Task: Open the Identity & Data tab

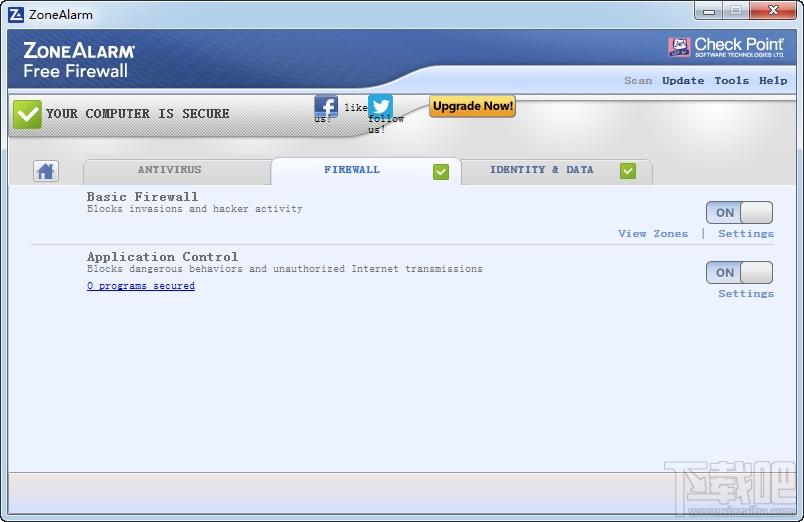Action: (557, 171)
